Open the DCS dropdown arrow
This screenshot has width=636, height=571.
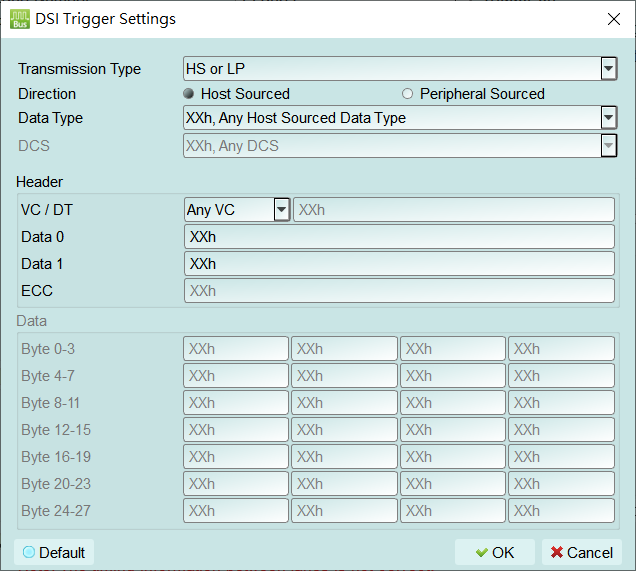tap(608, 146)
